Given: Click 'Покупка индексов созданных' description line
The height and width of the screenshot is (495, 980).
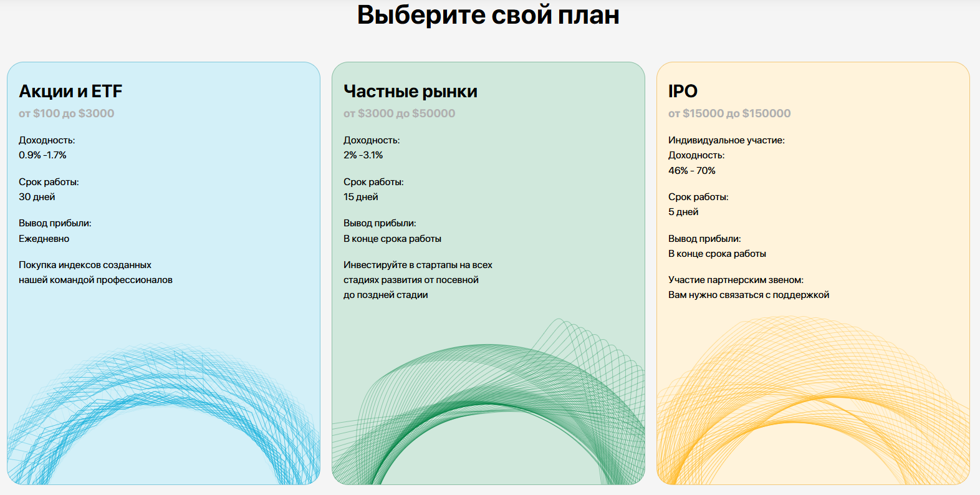Looking at the screenshot, I should pos(85,265).
